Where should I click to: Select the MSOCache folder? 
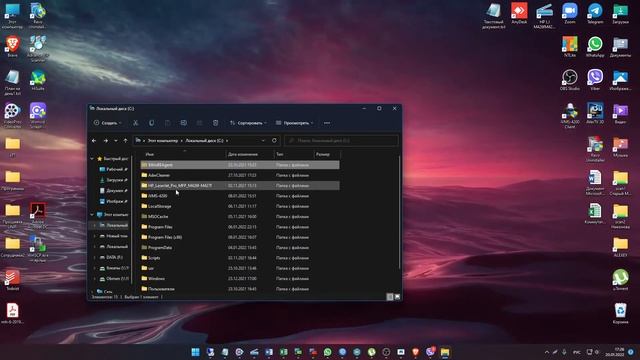pyautogui.click(x=240, y=216)
